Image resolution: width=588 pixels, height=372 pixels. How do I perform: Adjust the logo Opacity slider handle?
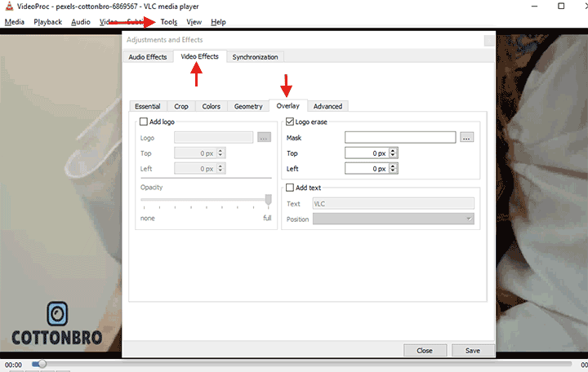tap(268, 199)
